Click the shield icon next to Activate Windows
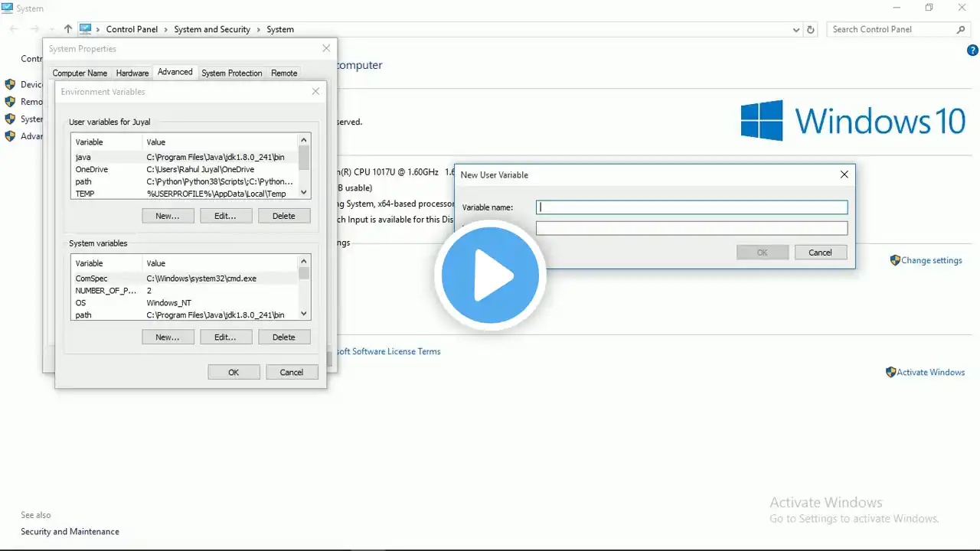 click(890, 372)
